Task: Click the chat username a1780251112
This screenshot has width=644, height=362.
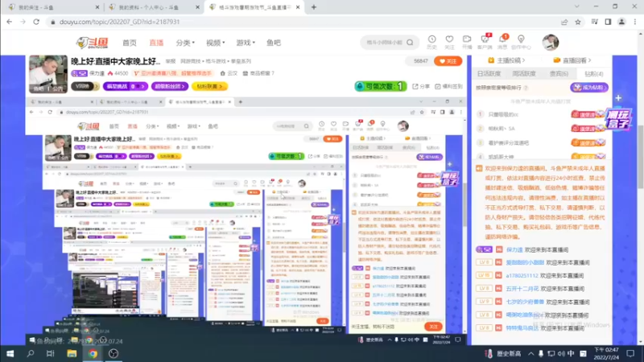Action: (522, 276)
